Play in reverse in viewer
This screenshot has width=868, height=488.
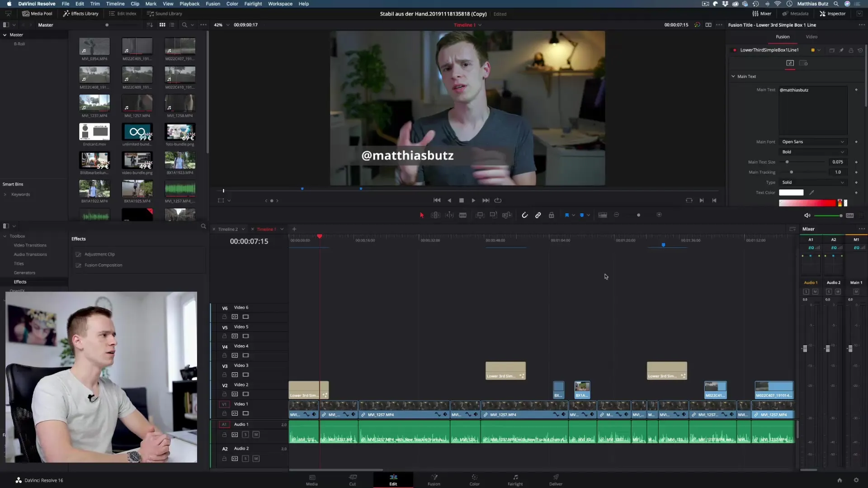tap(449, 200)
